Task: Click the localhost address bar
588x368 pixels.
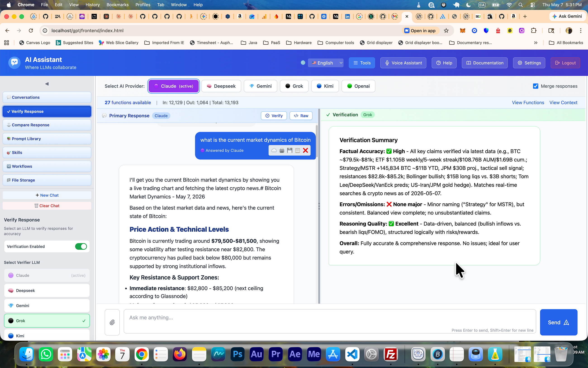Action: click(x=219, y=30)
